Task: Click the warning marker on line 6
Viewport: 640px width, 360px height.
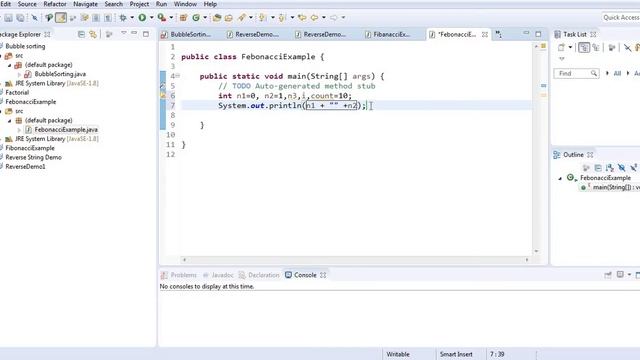Action: [163, 96]
